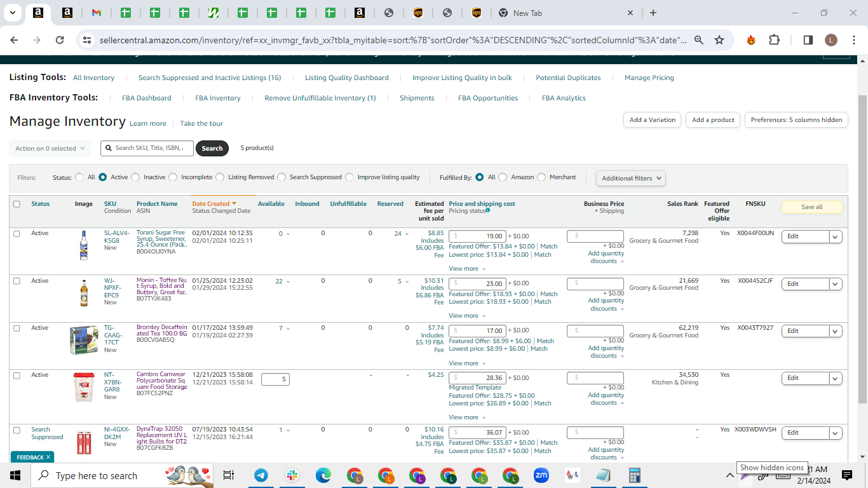Viewport: 868px width, 488px height.
Task: Expand View more under Torani pricing
Action: [467, 269]
